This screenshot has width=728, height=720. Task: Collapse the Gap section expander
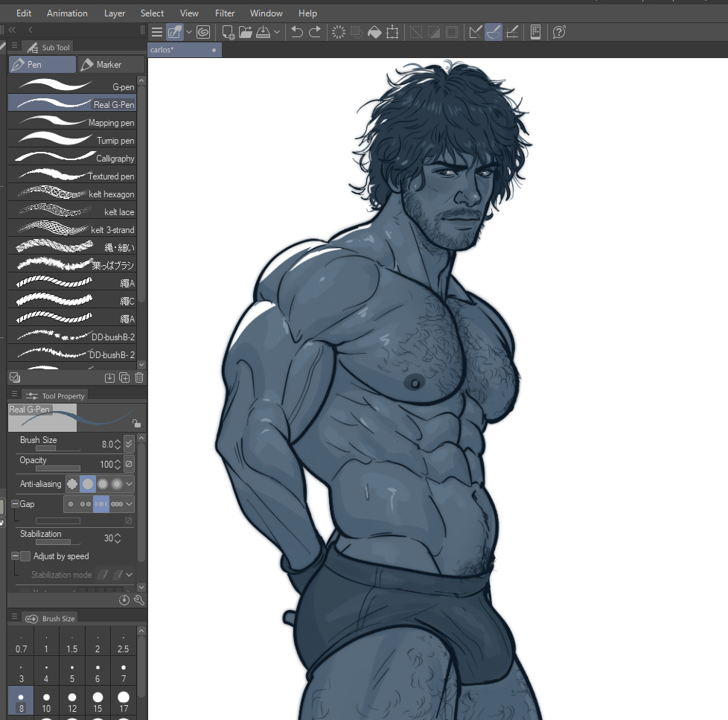15,504
